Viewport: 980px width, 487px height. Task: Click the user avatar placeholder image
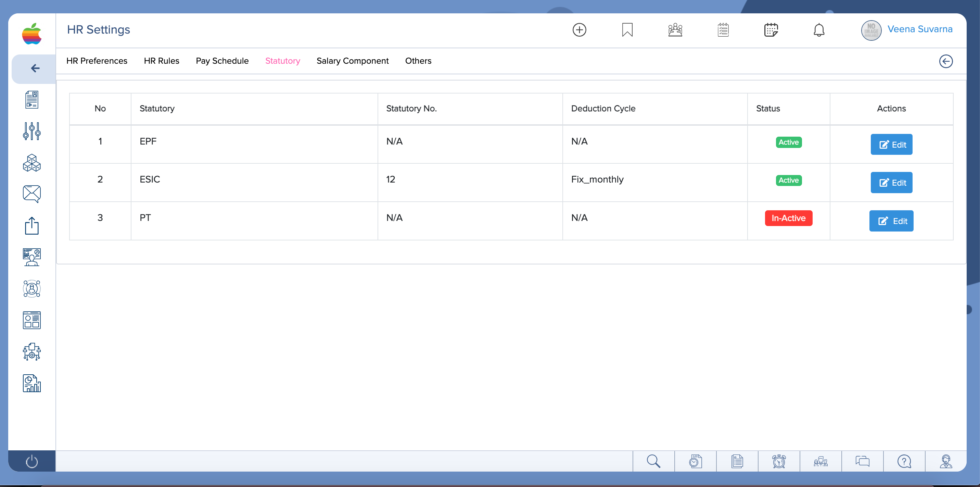tap(871, 30)
